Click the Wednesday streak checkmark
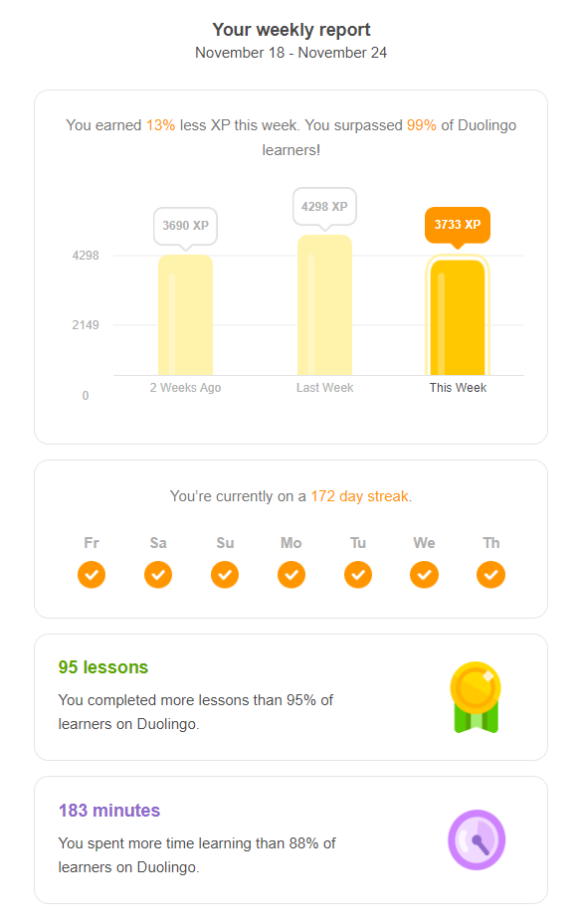This screenshot has height=924, width=583. click(425, 575)
